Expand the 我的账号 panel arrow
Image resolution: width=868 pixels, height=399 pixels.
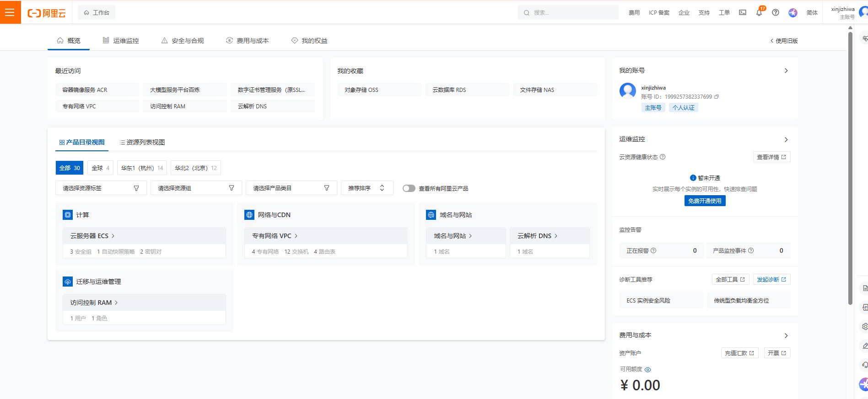786,71
